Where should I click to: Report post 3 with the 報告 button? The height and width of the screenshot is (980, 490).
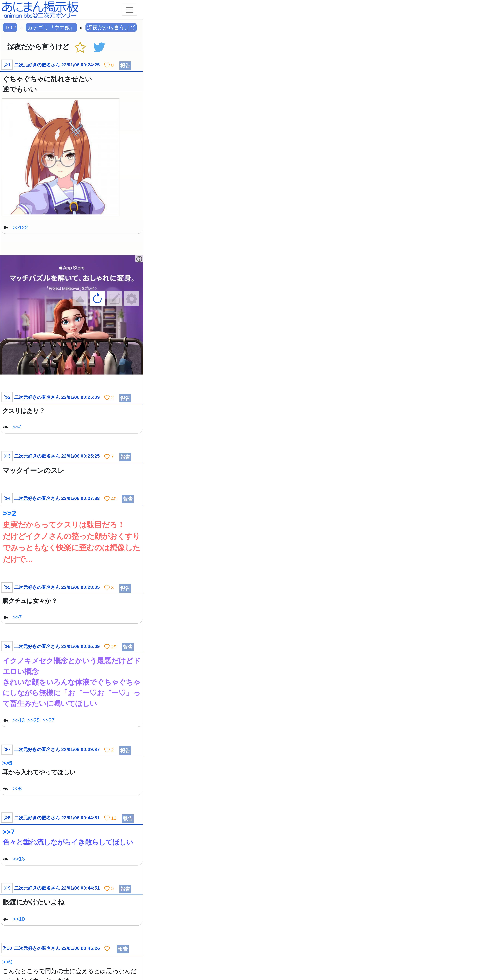click(125, 457)
